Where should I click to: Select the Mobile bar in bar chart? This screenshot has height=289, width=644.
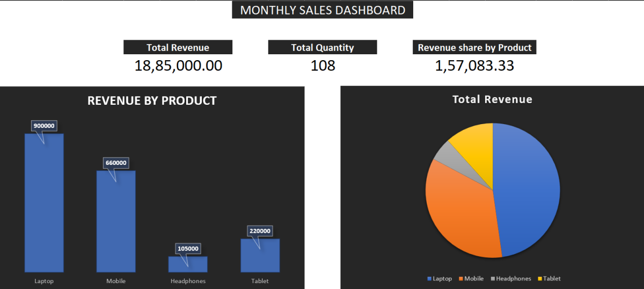pyautogui.click(x=116, y=226)
